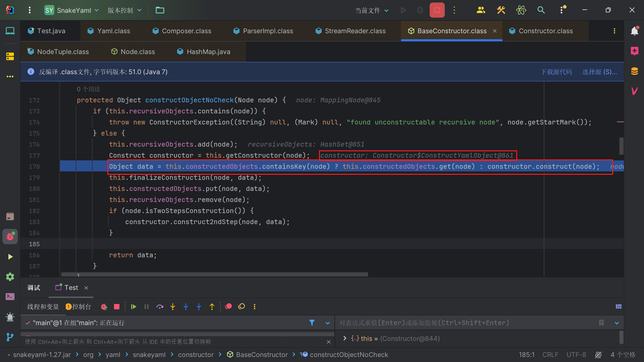
Task: Open the SnakeYaml project dropdown
Action: (72, 10)
